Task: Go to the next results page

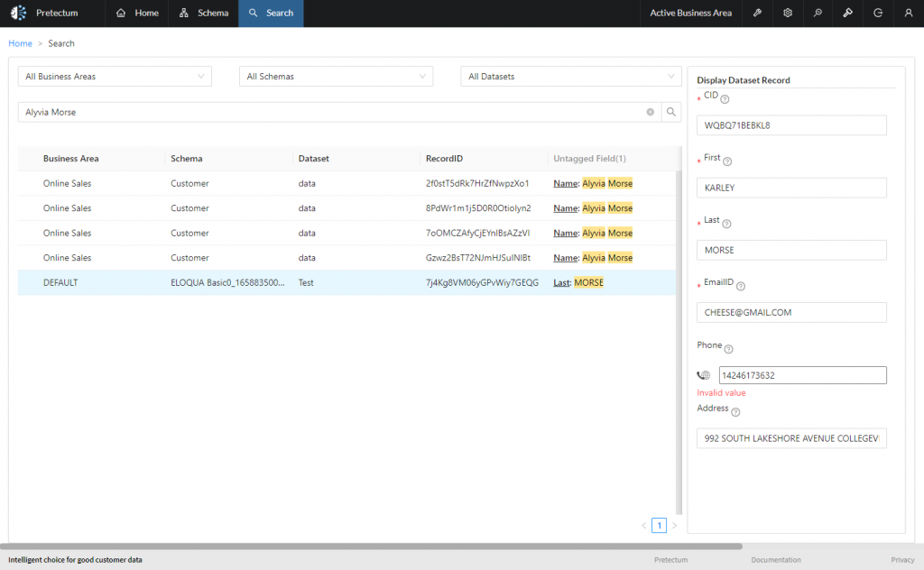Action: (675, 525)
